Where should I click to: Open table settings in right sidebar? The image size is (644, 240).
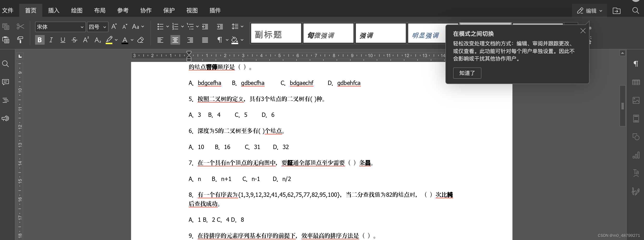pos(636,82)
